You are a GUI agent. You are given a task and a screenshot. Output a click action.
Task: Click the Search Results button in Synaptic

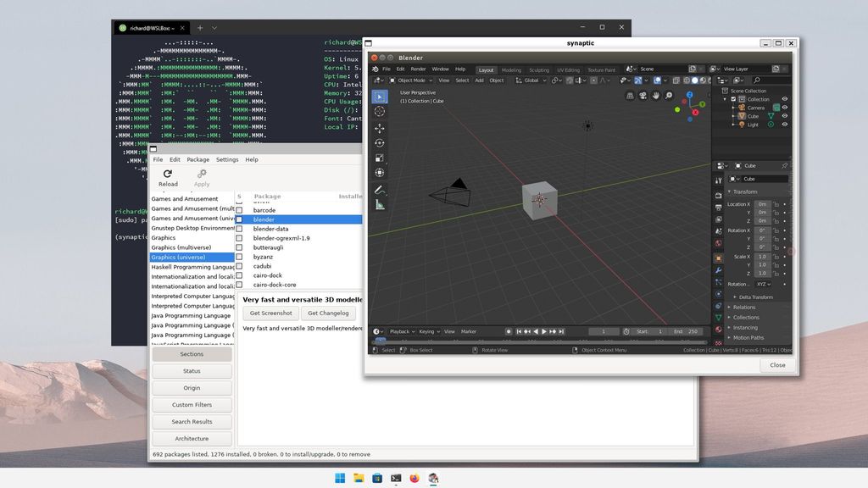click(x=192, y=421)
